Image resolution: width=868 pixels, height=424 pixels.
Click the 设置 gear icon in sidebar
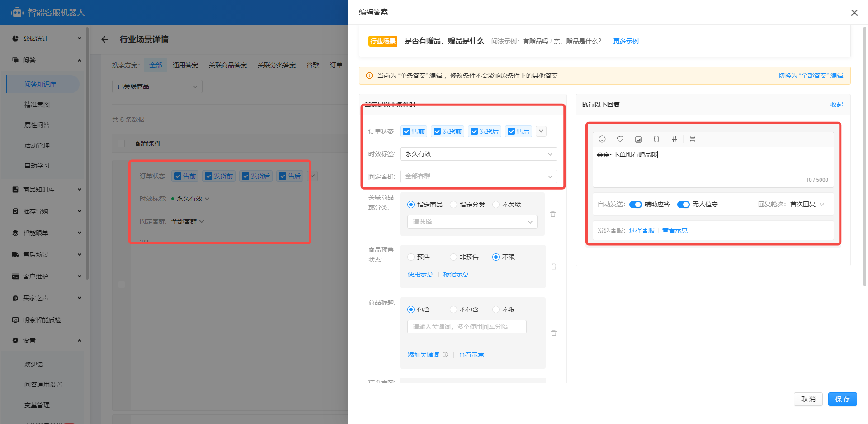(x=15, y=340)
